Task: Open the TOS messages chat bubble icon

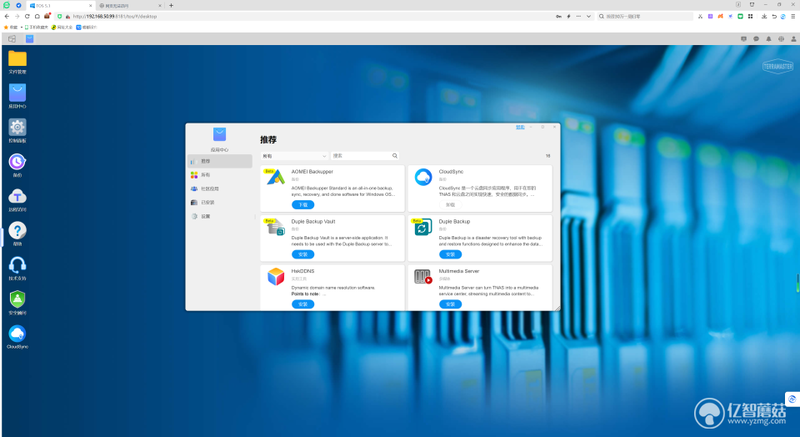Action: 756,39
